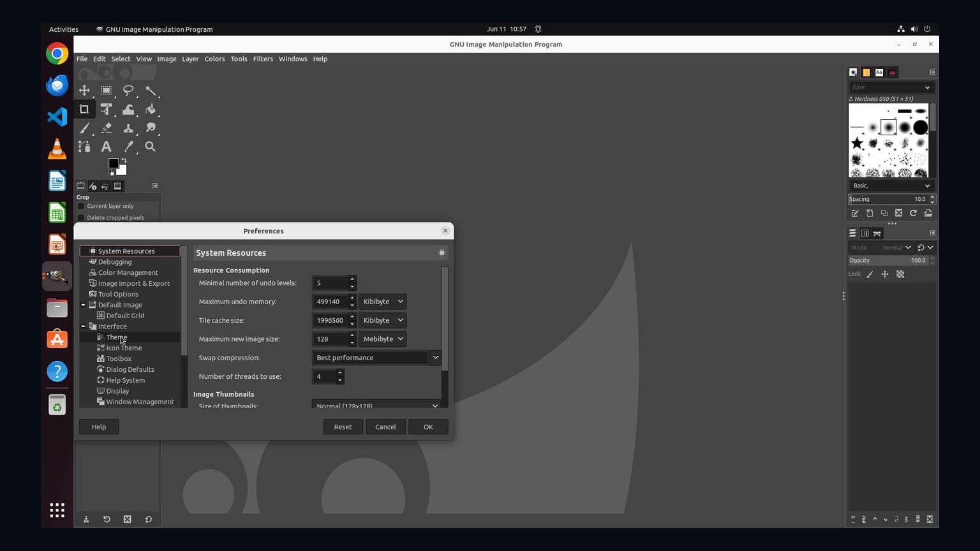Viewport: 980px width, 551px height.
Task: Open the Windows menu
Action: point(293,59)
